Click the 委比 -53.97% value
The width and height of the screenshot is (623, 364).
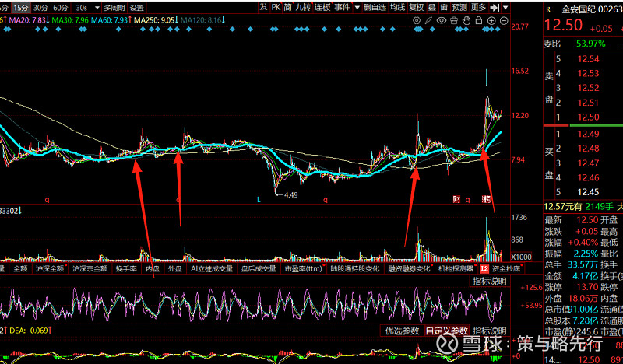tap(589, 44)
